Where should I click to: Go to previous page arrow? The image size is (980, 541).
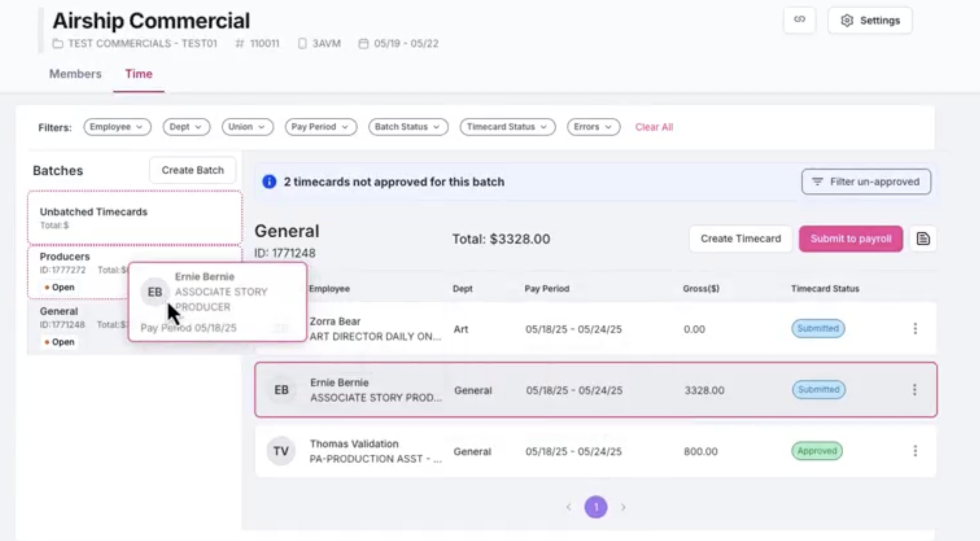(x=569, y=507)
